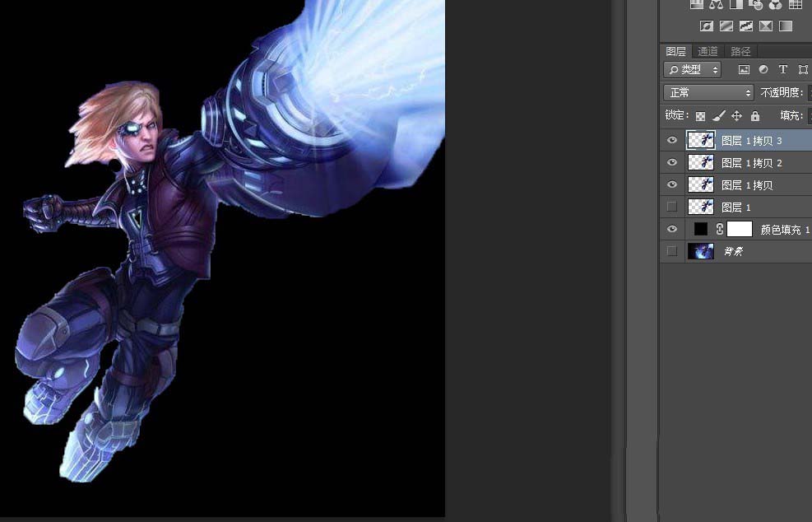Screen dimensions: 812x522
Task: Add a Color Lookup adjustment (grid icon)
Action: [796, 5]
